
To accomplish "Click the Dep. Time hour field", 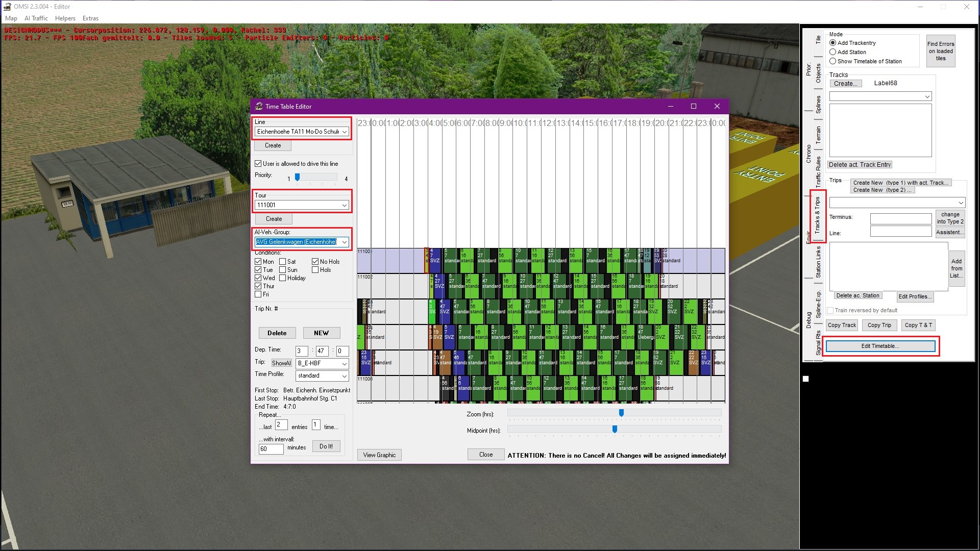I will 301,351.
